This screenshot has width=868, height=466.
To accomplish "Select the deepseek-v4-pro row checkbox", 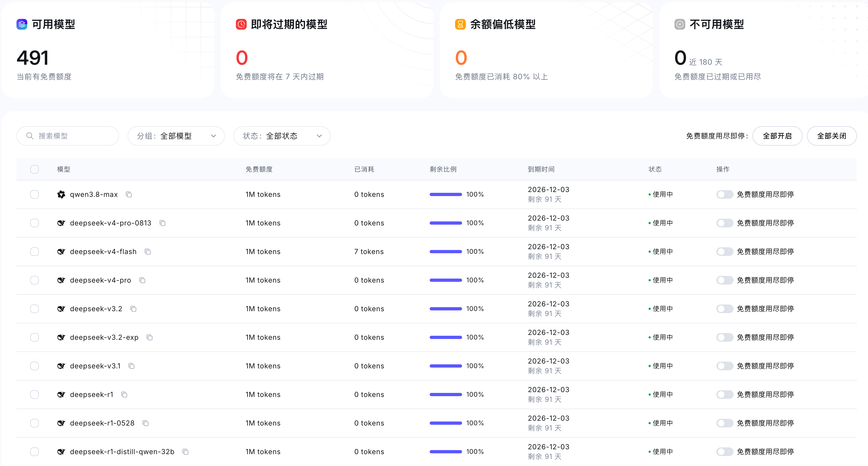I will pyautogui.click(x=34, y=280).
